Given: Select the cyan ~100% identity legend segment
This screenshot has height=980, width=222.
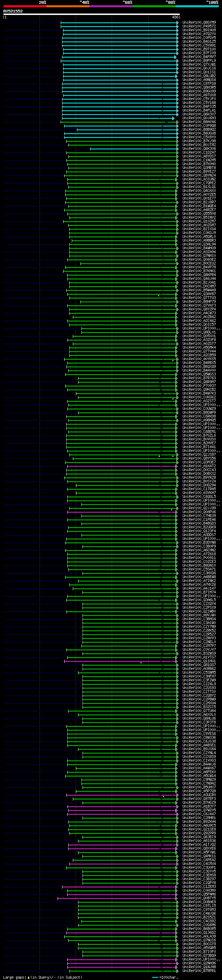Looking at the screenshot, I should tap(197, 6).
